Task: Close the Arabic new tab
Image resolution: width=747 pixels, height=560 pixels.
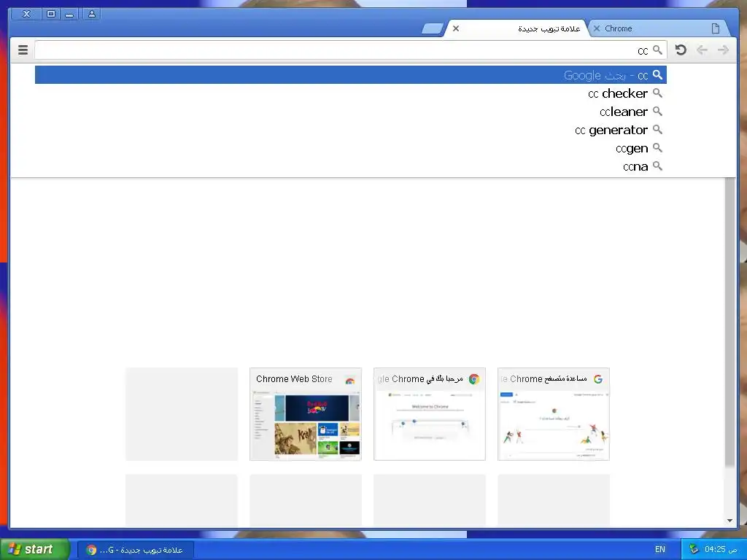Action: pos(456,28)
